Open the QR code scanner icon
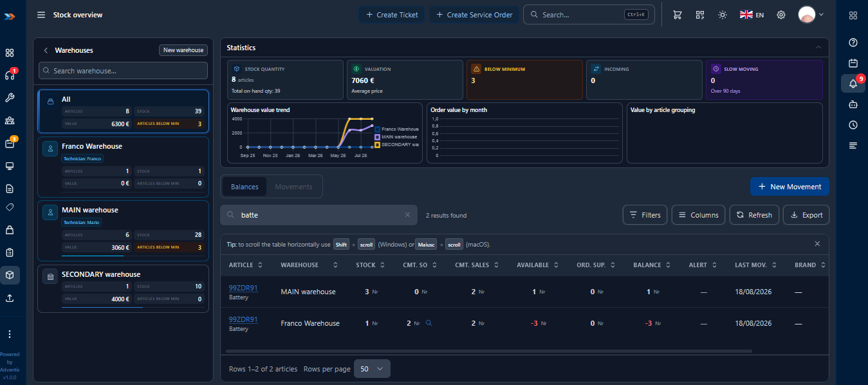Screen dimensions: 868x385 pyautogui.click(x=700, y=15)
